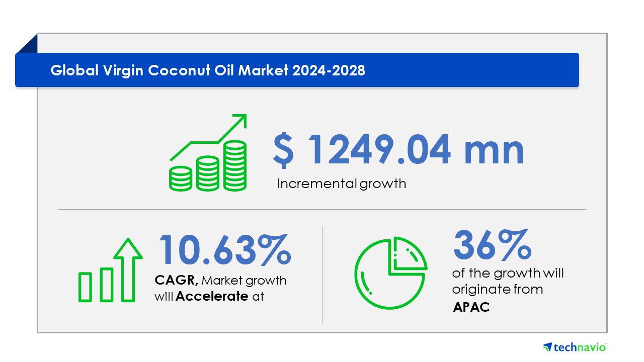The image size is (644, 362).
Task: Click the 'Global Virgin Coconut Oil Market 2024-2028' title
Action: (208, 70)
